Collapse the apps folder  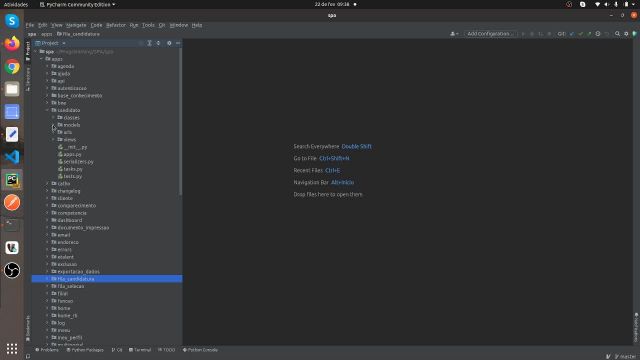42,59
